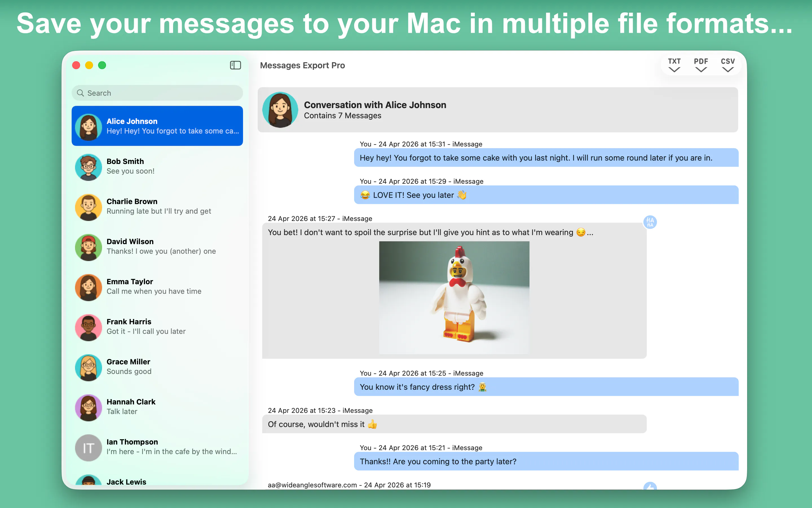Click Grace Miller's avatar icon
The height and width of the screenshot is (508, 812).
(x=89, y=367)
